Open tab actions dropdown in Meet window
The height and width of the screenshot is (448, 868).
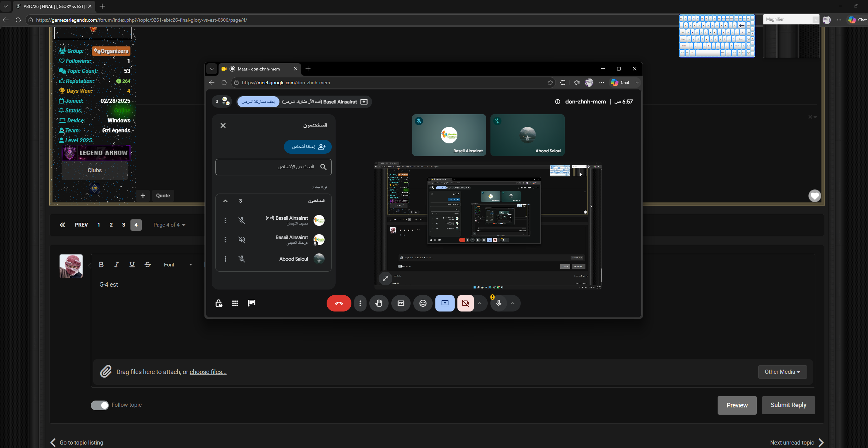pyautogui.click(x=212, y=69)
